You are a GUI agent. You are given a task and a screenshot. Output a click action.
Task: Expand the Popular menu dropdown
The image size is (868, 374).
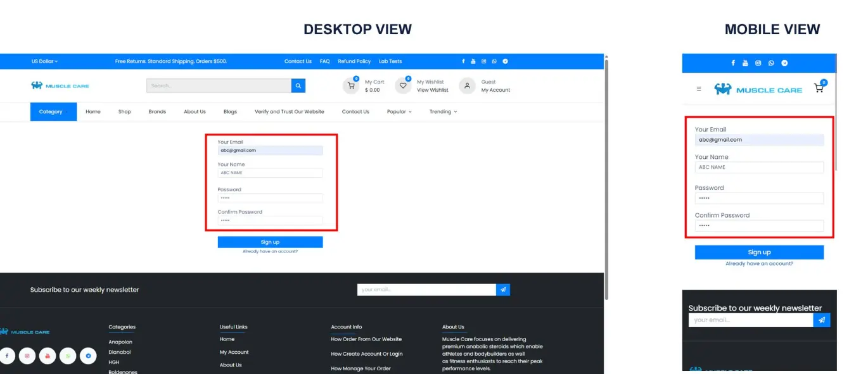click(399, 112)
